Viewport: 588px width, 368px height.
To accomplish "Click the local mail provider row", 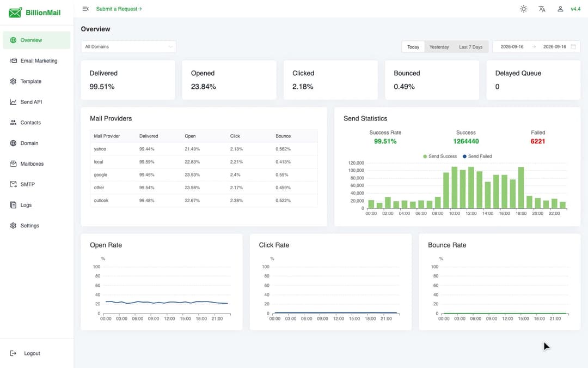I will click(x=204, y=162).
